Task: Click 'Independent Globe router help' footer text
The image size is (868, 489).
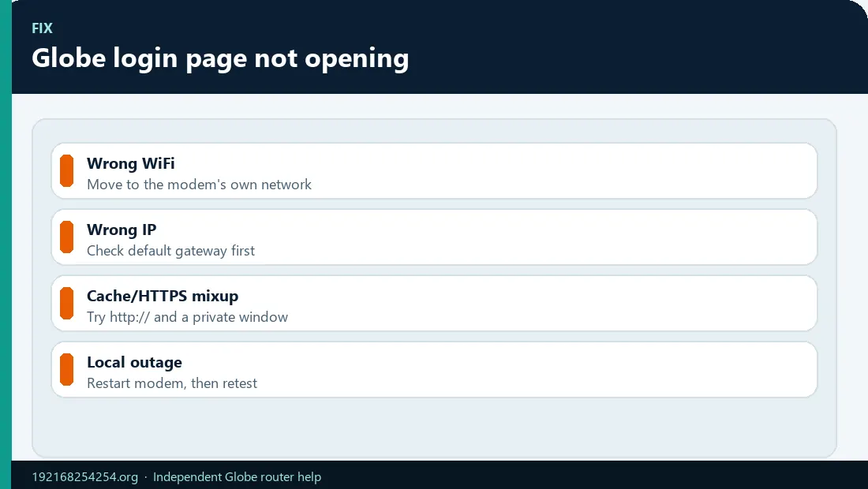Action: coord(237,477)
